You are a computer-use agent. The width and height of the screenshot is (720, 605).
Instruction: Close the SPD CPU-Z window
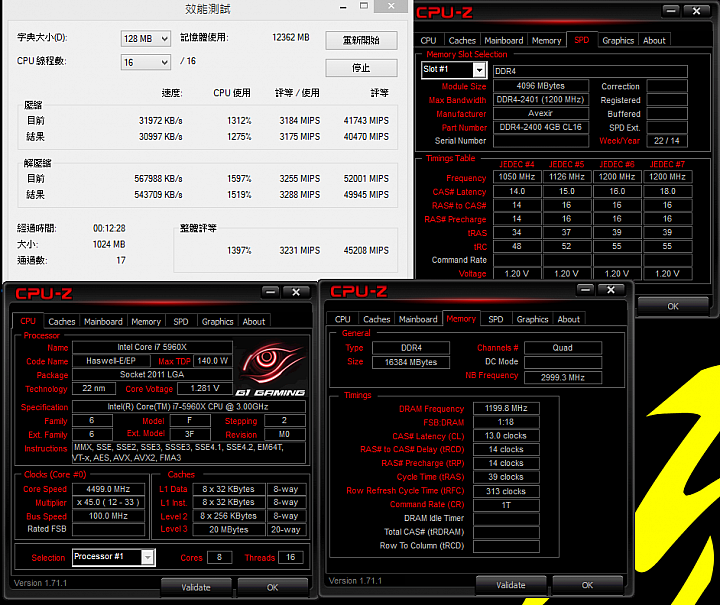(x=697, y=11)
